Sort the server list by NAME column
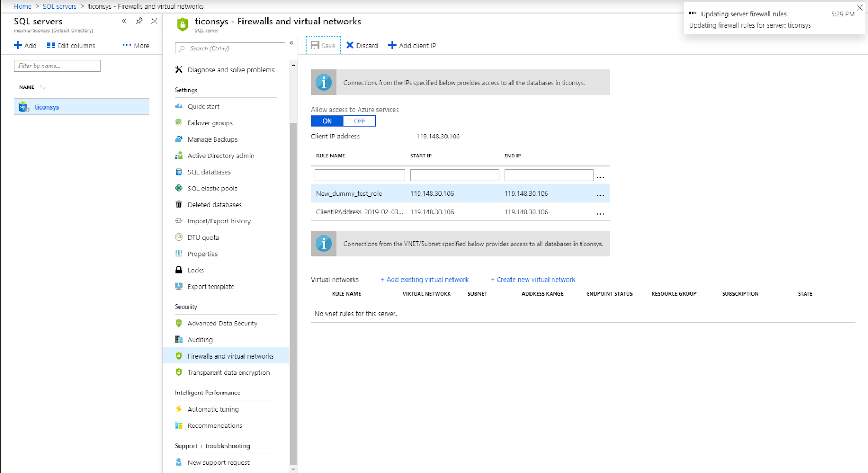The image size is (868, 473). pyautogui.click(x=32, y=87)
